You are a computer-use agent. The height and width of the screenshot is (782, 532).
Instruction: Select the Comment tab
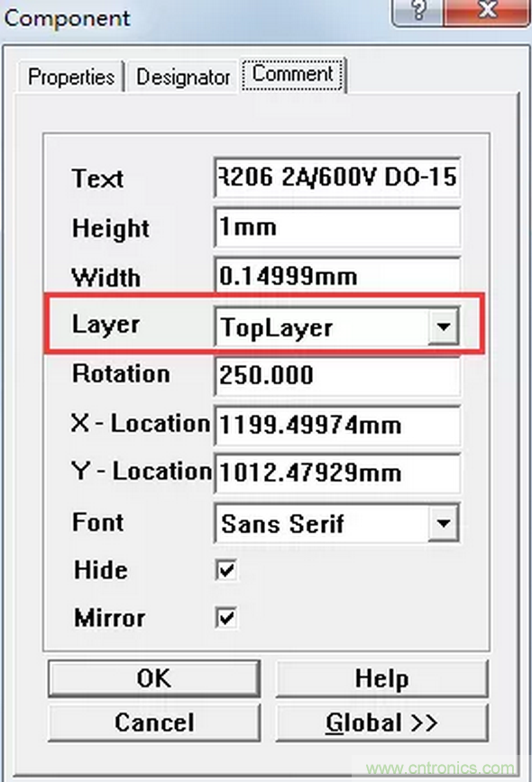click(x=293, y=74)
